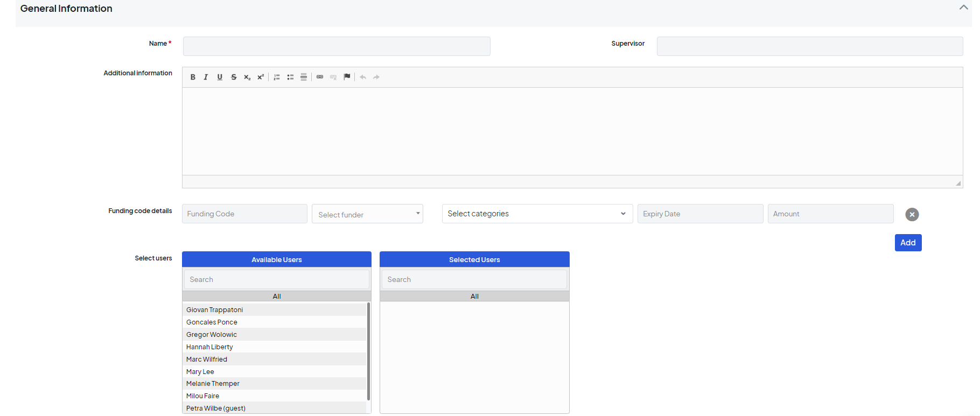This screenshot has height=416, width=980.
Task: Toggle strikethrough formatting
Action: tap(234, 77)
